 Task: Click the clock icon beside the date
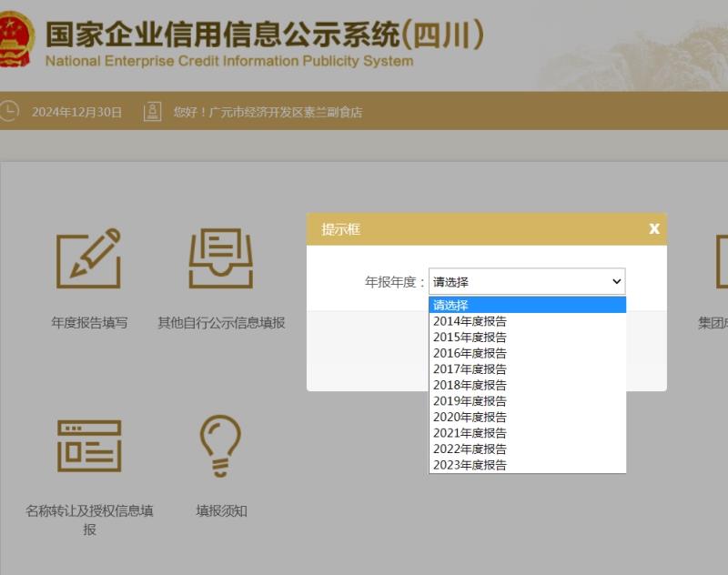pos(9,112)
